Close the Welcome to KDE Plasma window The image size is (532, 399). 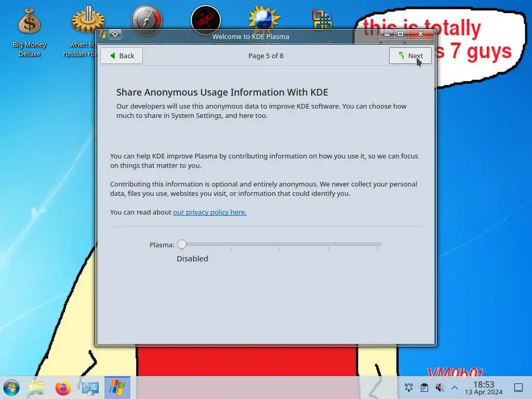pos(421,34)
